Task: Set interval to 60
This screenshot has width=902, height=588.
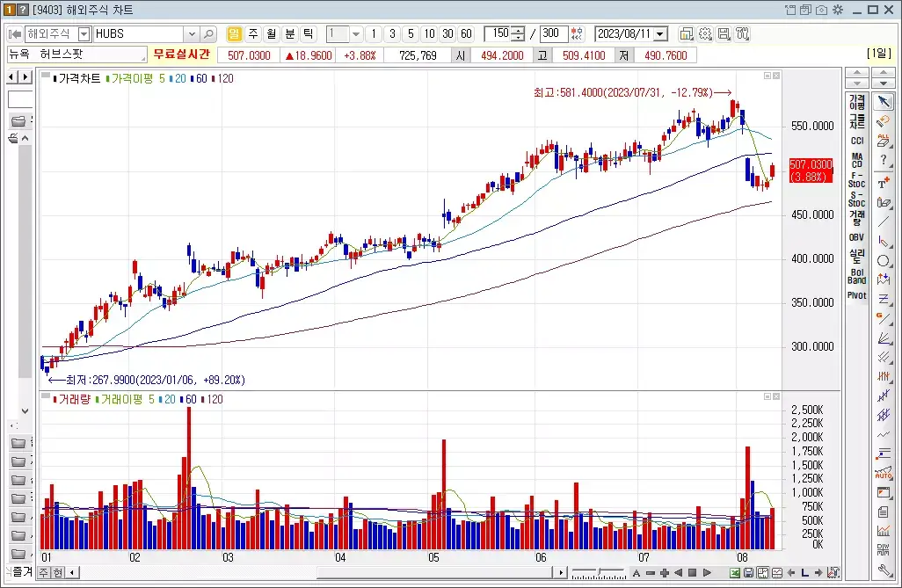Action: [x=467, y=34]
